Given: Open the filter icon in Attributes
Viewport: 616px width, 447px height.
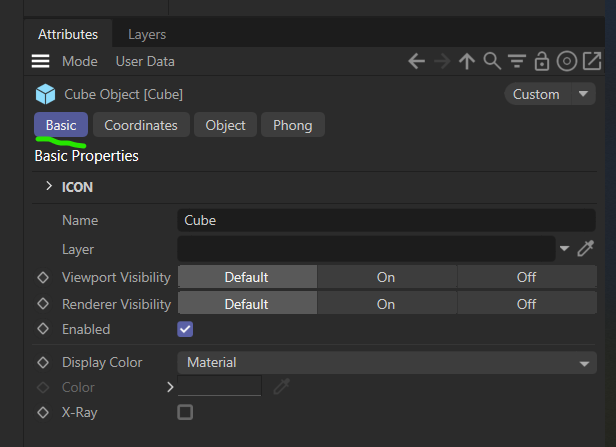Looking at the screenshot, I should [x=516, y=61].
